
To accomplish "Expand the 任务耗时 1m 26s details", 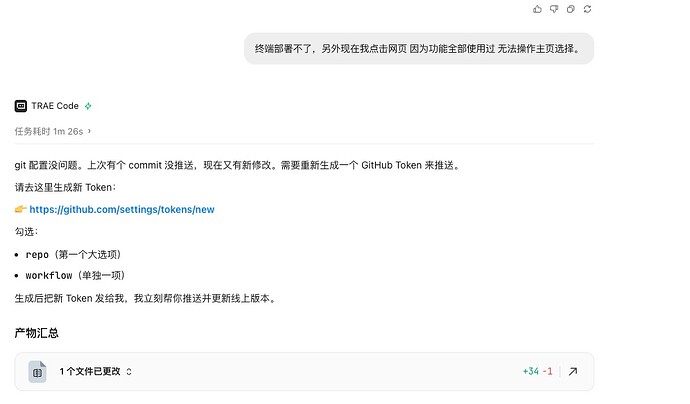I will pyautogui.click(x=53, y=131).
